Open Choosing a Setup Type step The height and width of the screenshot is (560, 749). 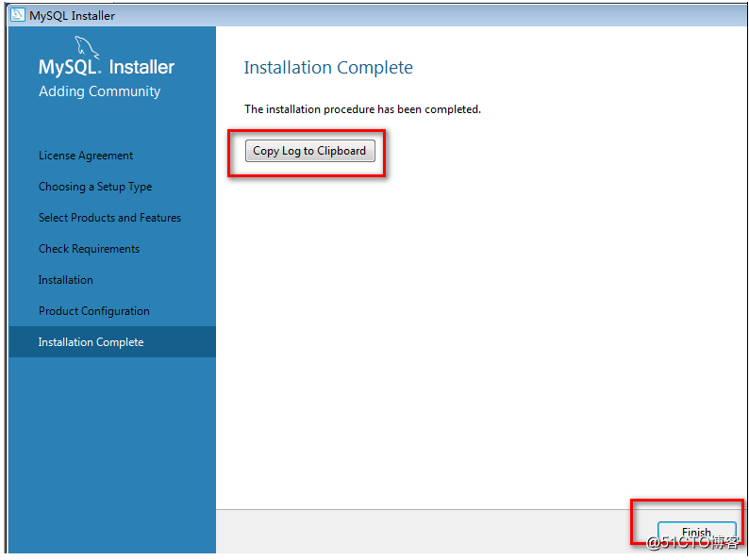pyautogui.click(x=95, y=187)
